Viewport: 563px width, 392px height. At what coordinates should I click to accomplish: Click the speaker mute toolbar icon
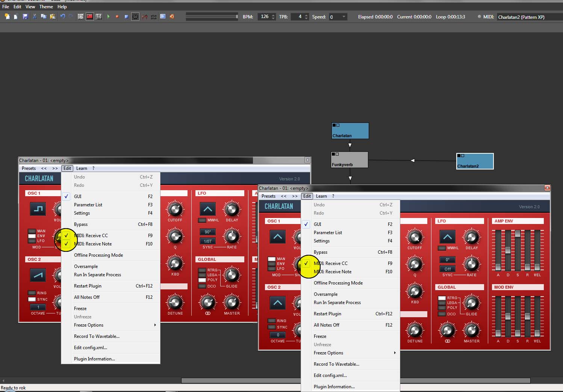click(x=172, y=17)
